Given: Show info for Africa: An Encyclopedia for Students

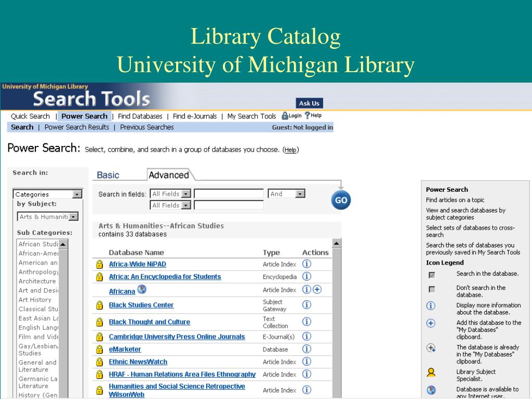Looking at the screenshot, I should click(307, 276).
